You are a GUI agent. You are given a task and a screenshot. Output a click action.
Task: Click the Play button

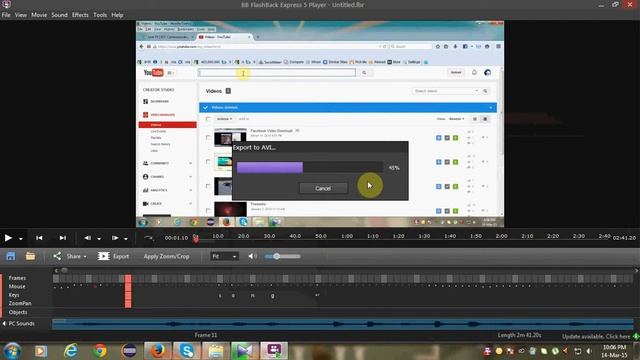(8, 238)
